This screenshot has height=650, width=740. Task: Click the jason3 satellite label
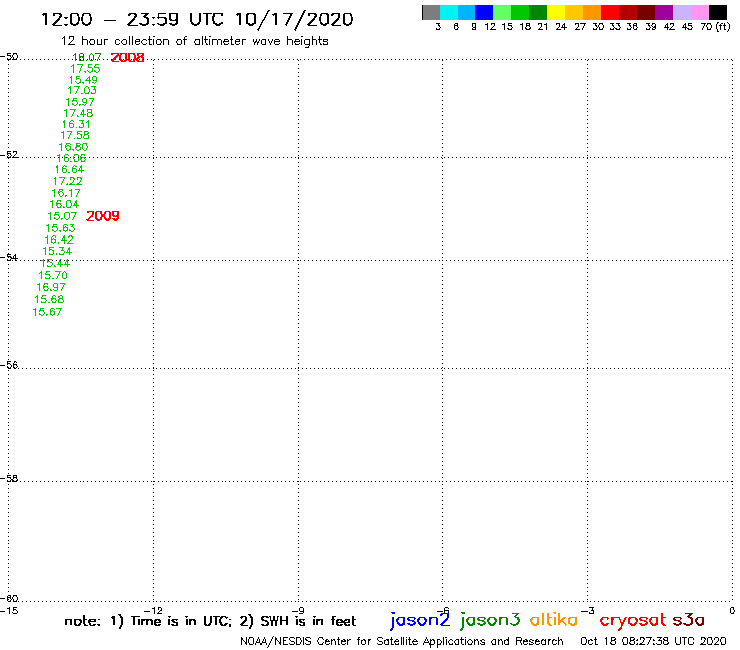[490, 620]
